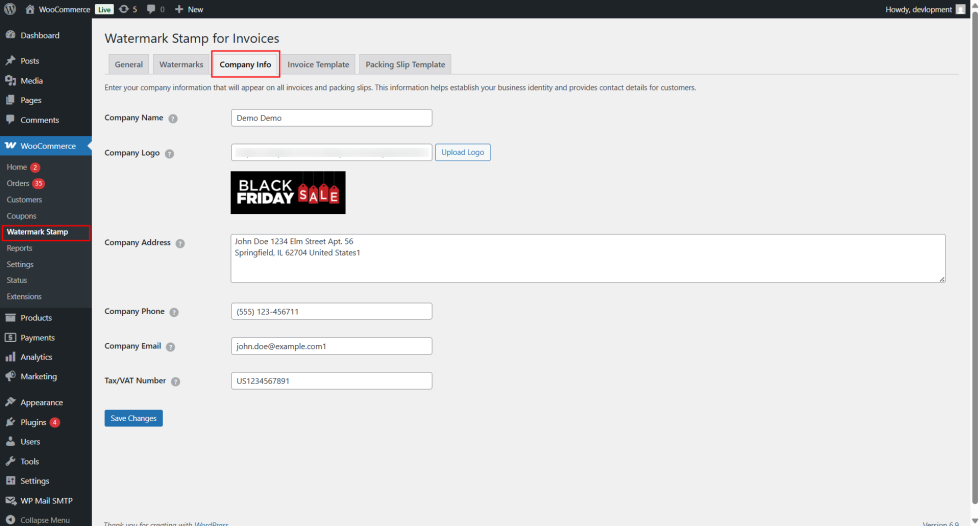
Task: Focus the Company Logo URL field
Action: tap(331, 152)
